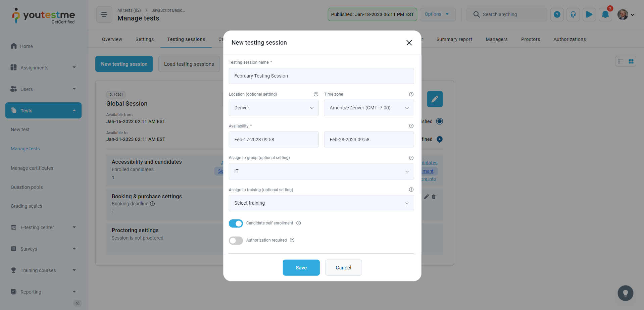The width and height of the screenshot is (644, 310).
Task: Switch to grid view layout icon
Action: pyautogui.click(x=631, y=61)
